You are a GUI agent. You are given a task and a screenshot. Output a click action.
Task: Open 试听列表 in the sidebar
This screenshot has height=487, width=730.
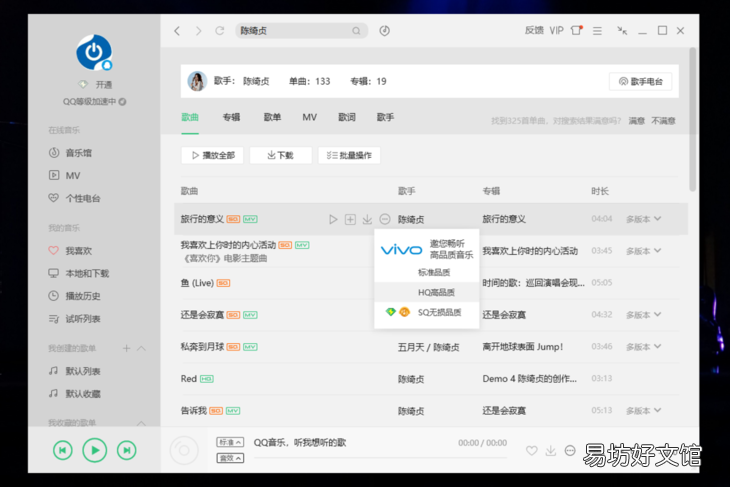coord(74,319)
